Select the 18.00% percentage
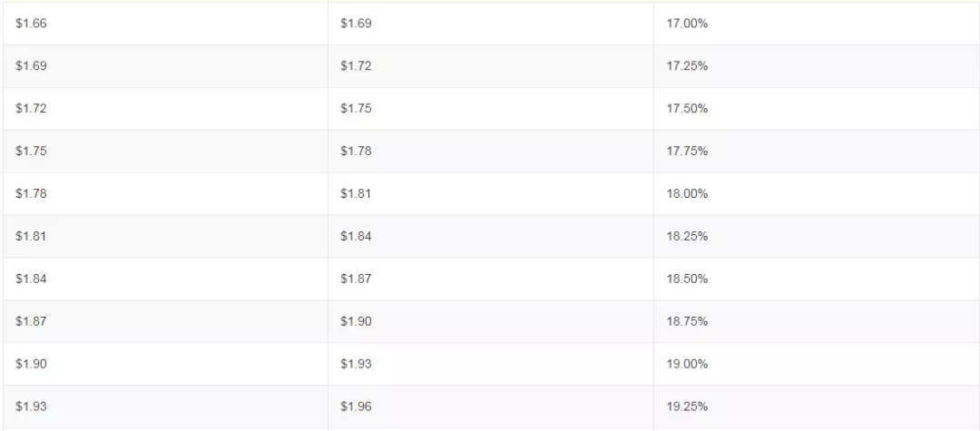The height and width of the screenshot is (431, 980). click(687, 194)
